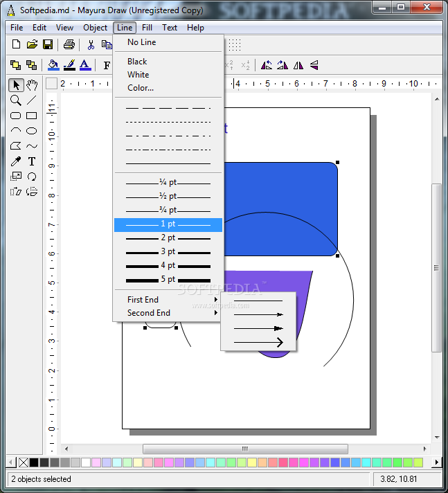Click the Cut scissors icon
The image size is (448, 493).
(x=91, y=44)
